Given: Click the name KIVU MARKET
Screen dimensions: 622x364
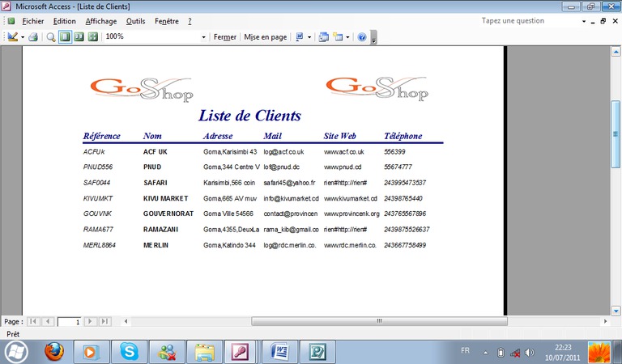Looking at the screenshot, I should 165,198.
